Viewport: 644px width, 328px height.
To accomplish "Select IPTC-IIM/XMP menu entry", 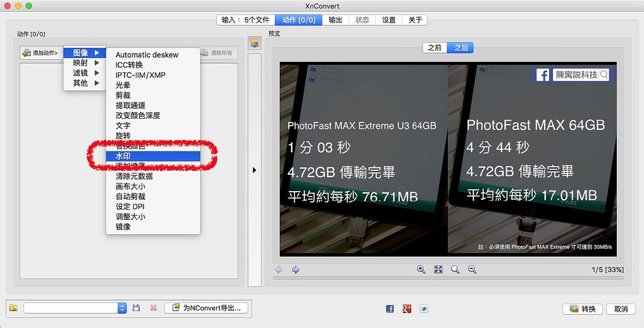I will pyautogui.click(x=153, y=75).
